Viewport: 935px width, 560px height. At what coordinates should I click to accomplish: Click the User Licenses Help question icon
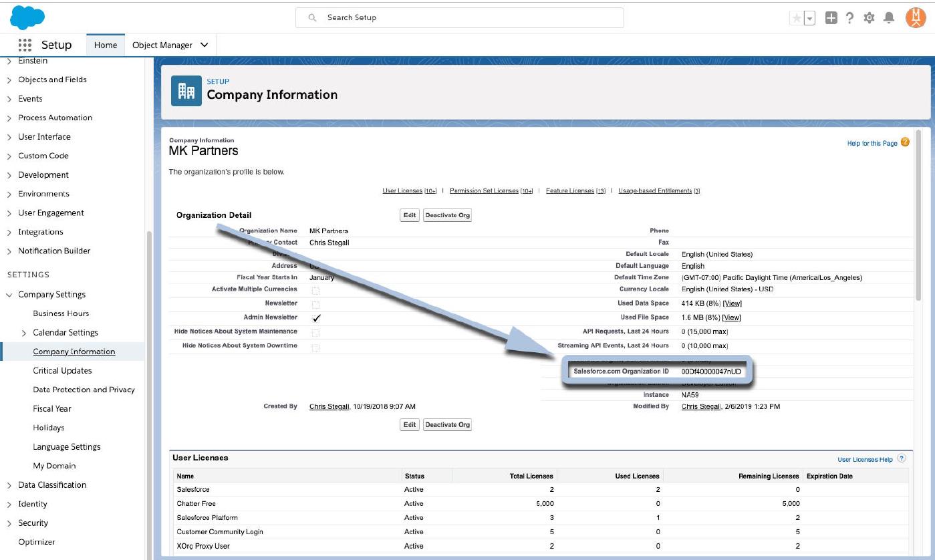tap(902, 458)
